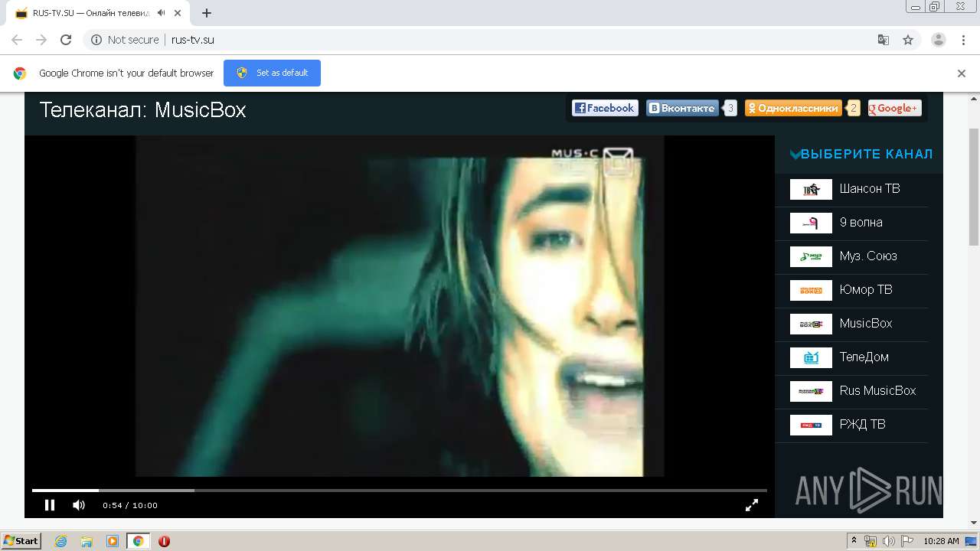Click the РЖД ТВ logo thumbnail
The width and height of the screenshot is (980, 551).
tap(811, 425)
